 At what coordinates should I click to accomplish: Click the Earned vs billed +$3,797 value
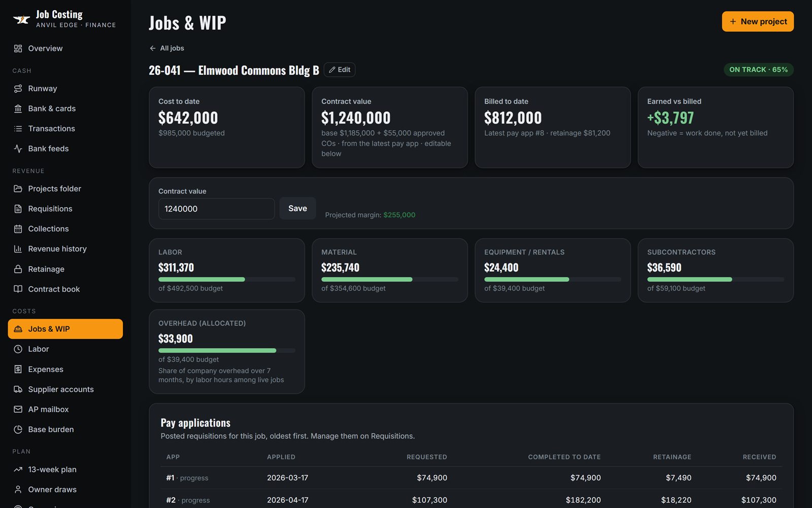pos(670,118)
